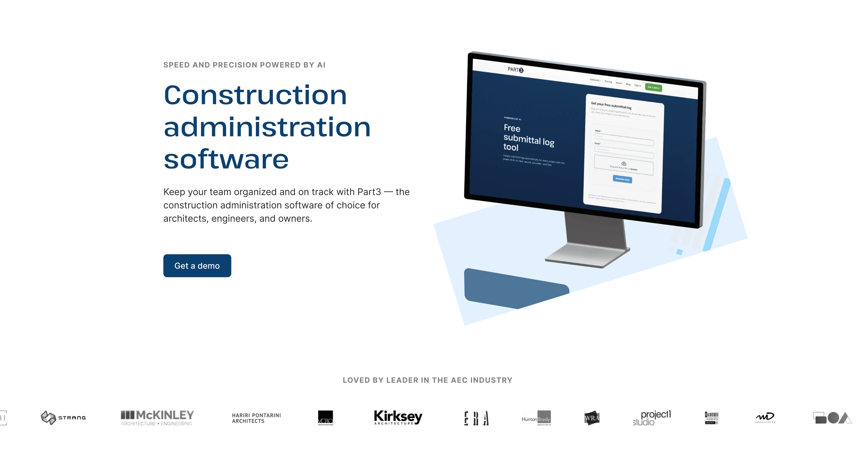Click the Get a demo button
This screenshot has width=868, height=472.
[x=197, y=266]
